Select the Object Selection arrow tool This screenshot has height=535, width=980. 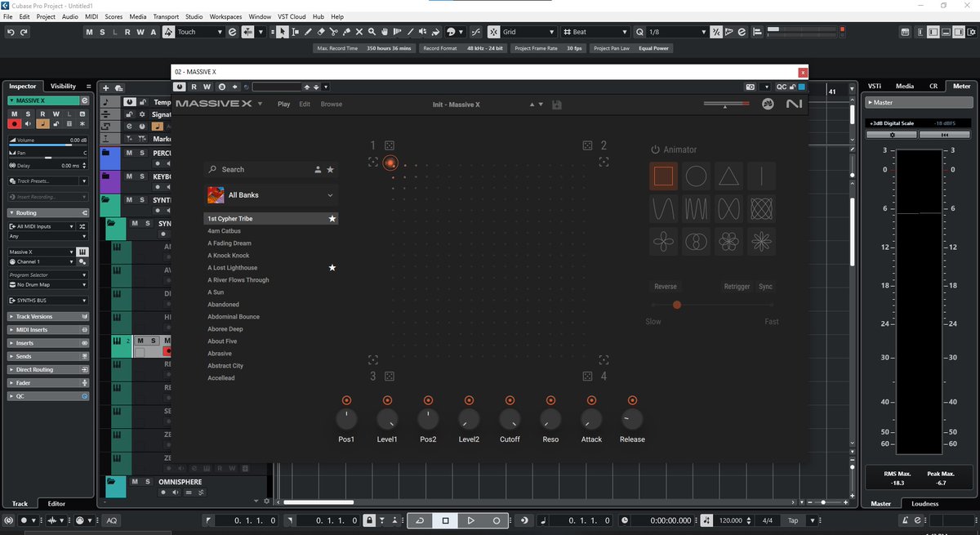pyautogui.click(x=283, y=32)
